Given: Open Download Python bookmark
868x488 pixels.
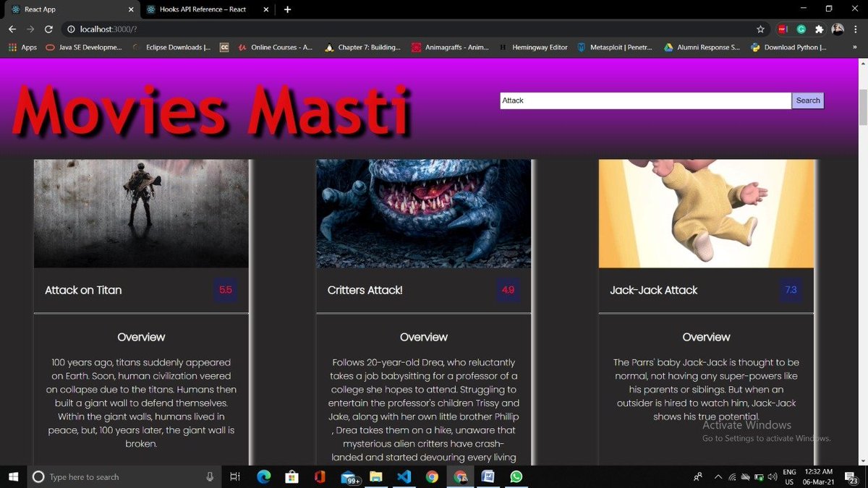Looking at the screenshot, I should 788,47.
